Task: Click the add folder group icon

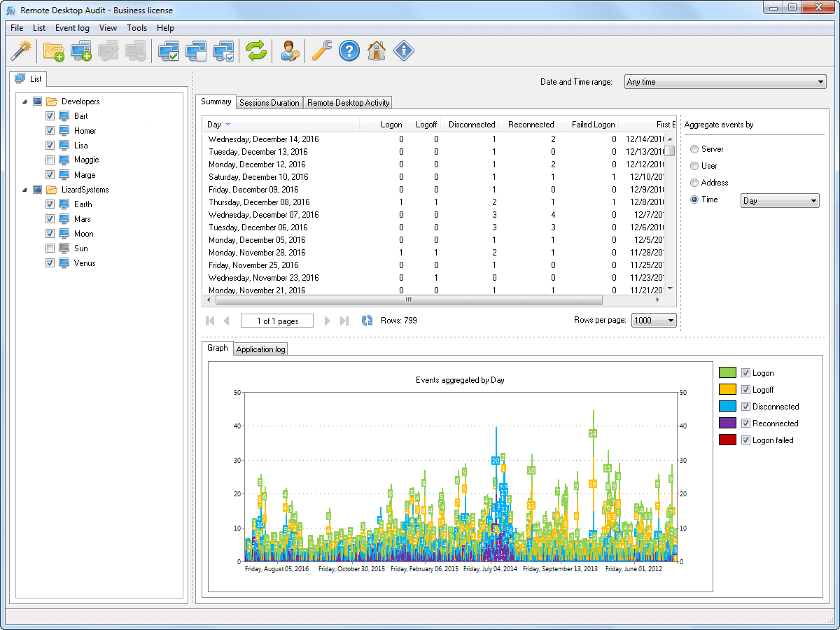Action: [x=53, y=50]
